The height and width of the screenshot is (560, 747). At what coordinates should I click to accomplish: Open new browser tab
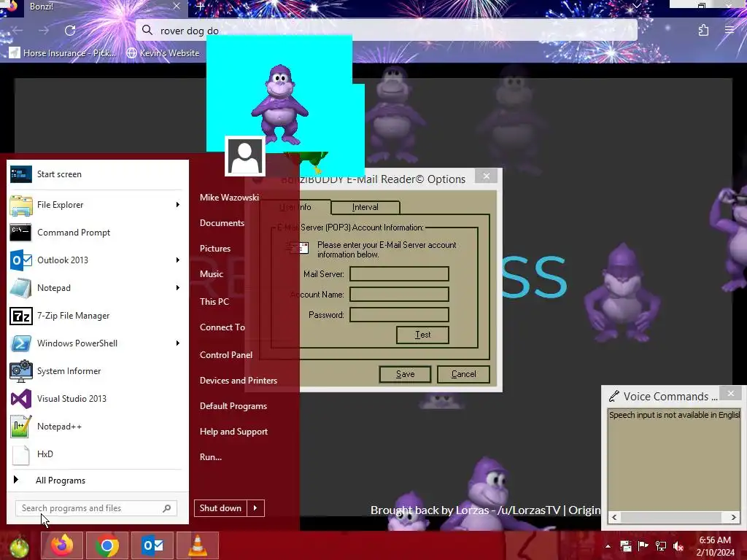point(201,7)
